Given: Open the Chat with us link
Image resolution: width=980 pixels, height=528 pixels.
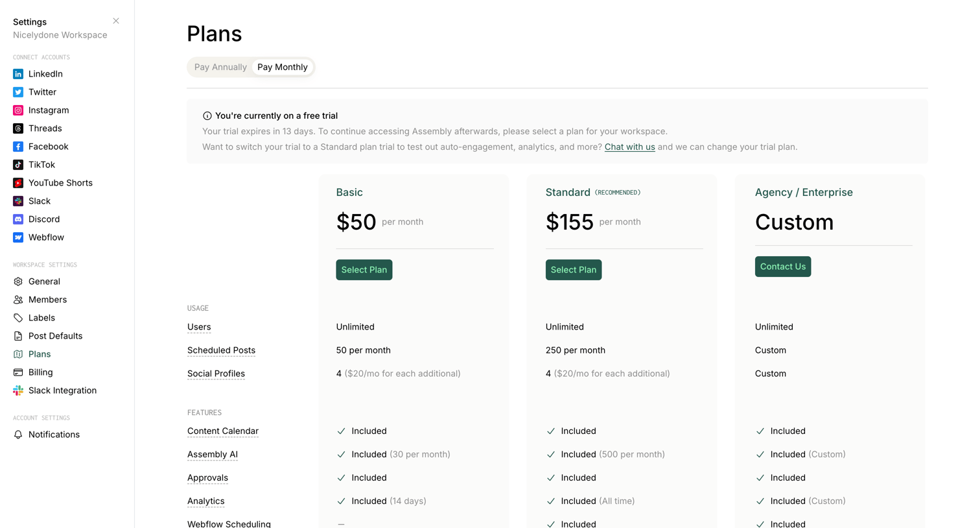Looking at the screenshot, I should click(x=630, y=147).
